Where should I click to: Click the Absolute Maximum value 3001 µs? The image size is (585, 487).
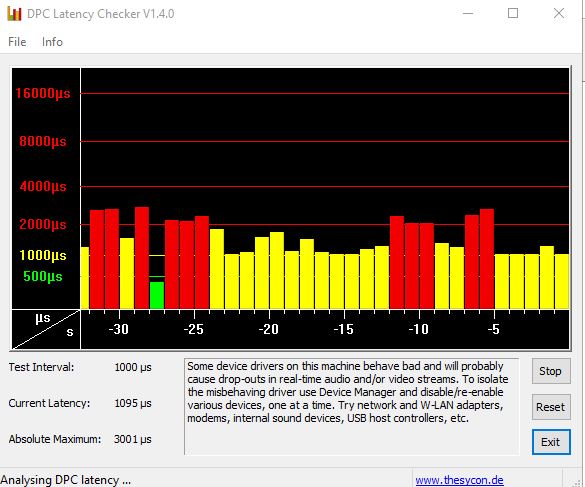[133, 439]
